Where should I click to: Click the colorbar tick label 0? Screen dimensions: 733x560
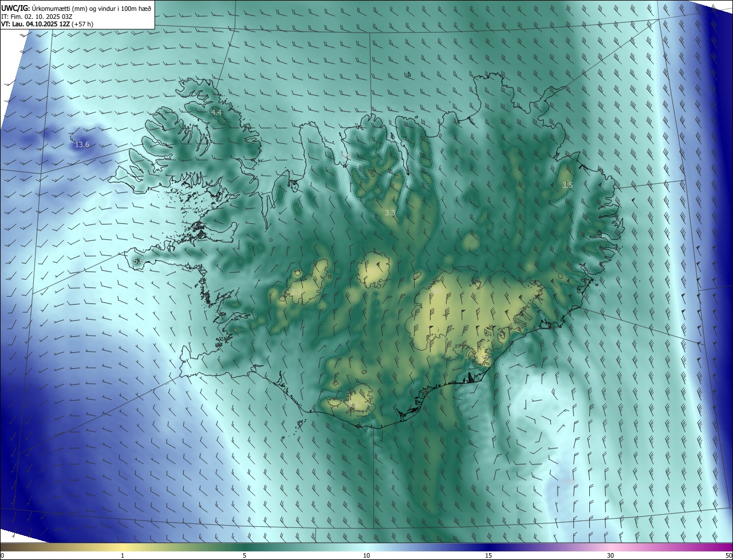(2, 555)
